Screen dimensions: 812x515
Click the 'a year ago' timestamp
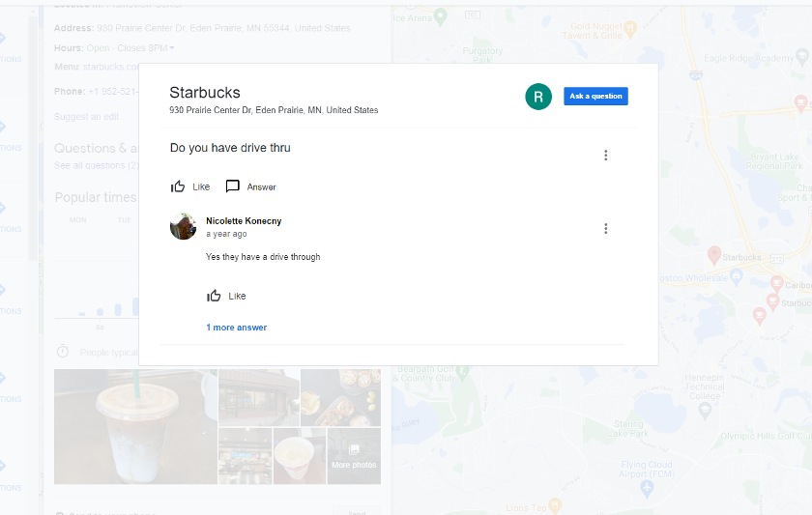click(226, 234)
